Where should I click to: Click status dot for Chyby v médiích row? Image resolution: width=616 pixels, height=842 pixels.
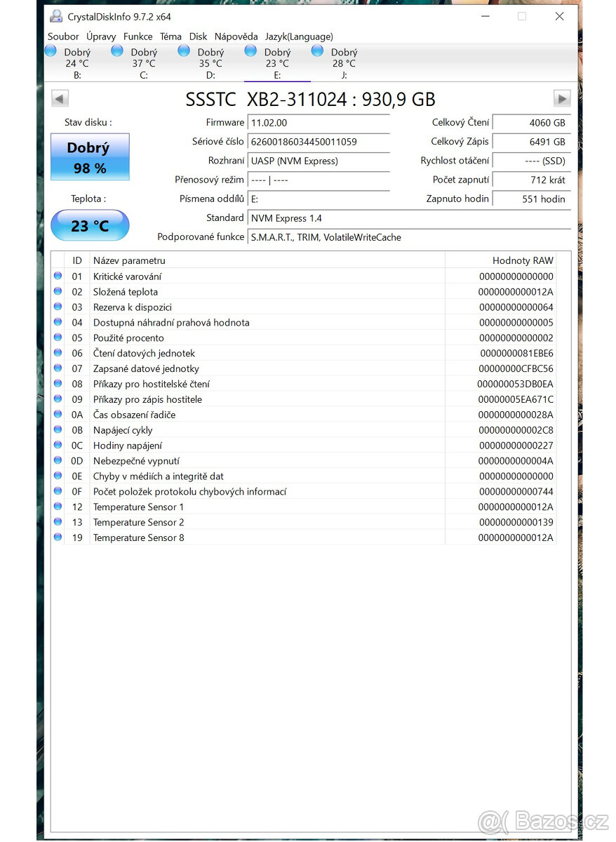(x=58, y=476)
